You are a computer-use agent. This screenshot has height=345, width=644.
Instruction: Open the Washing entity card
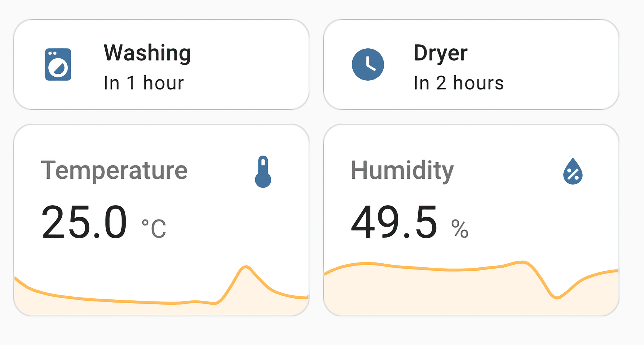coord(161,64)
